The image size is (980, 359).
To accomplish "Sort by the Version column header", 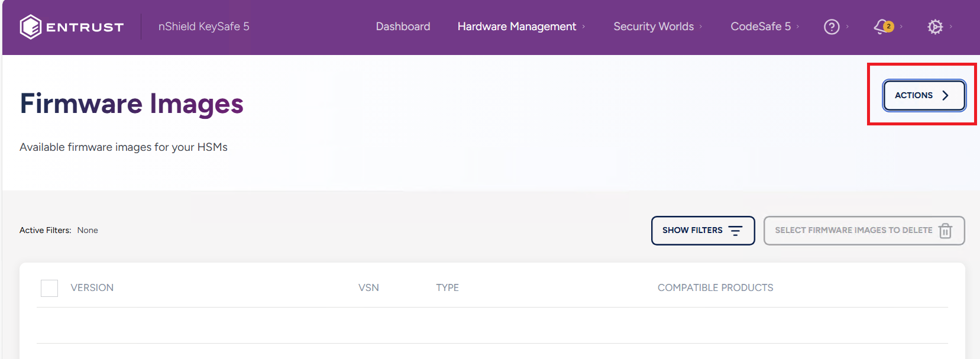I will click(x=92, y=288).
